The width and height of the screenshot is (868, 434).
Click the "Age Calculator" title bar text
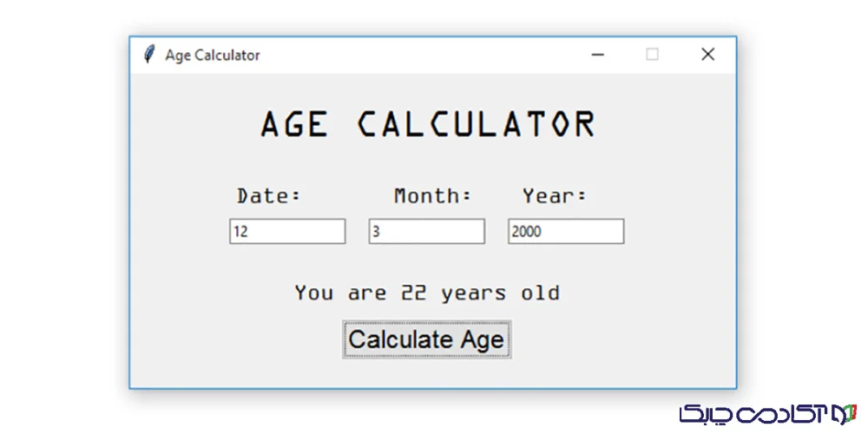tap(212, 55)
